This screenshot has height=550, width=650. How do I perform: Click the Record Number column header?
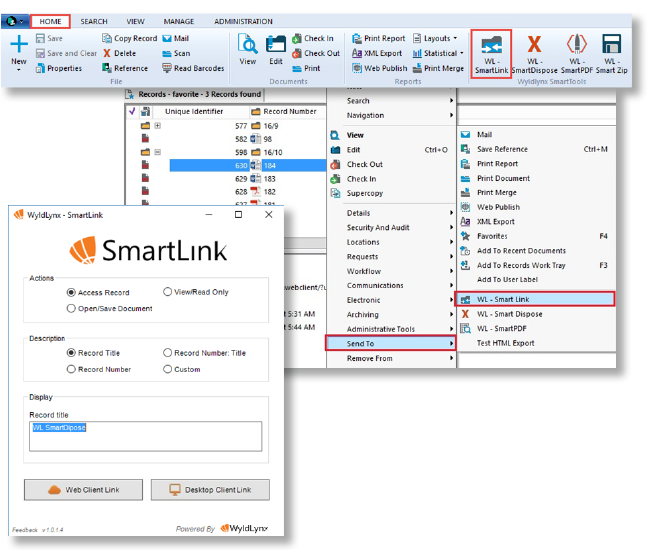pos(288,111)
